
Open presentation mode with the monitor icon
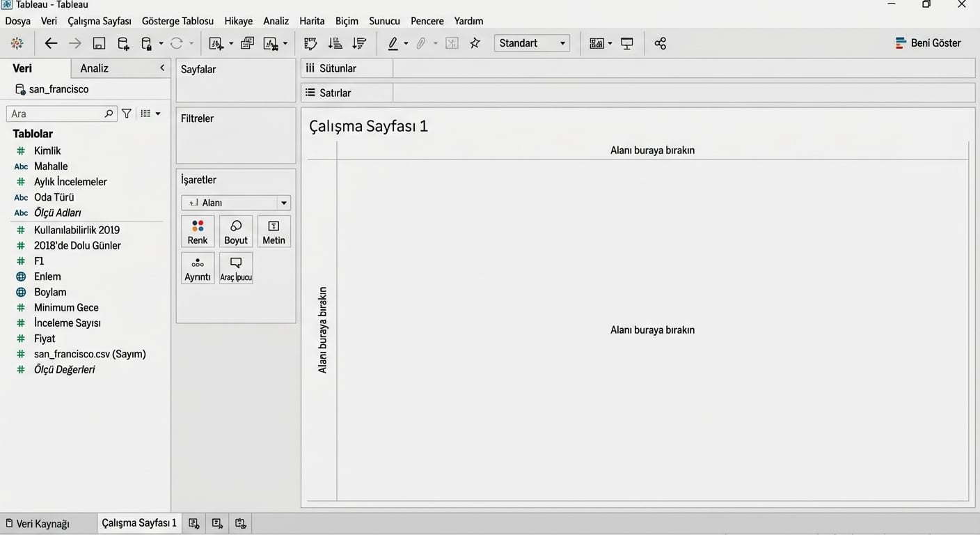click(x=627, y=43)
